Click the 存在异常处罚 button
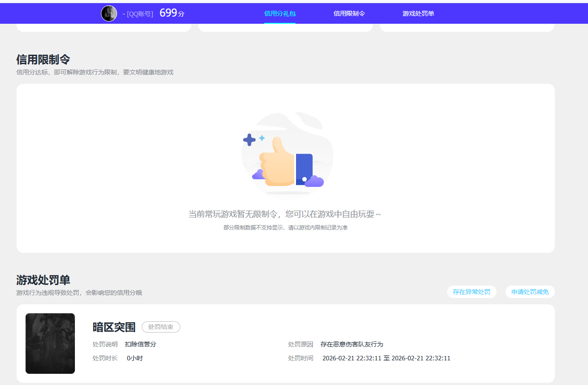This screenshot has width=588, height=385. point(472,292)
